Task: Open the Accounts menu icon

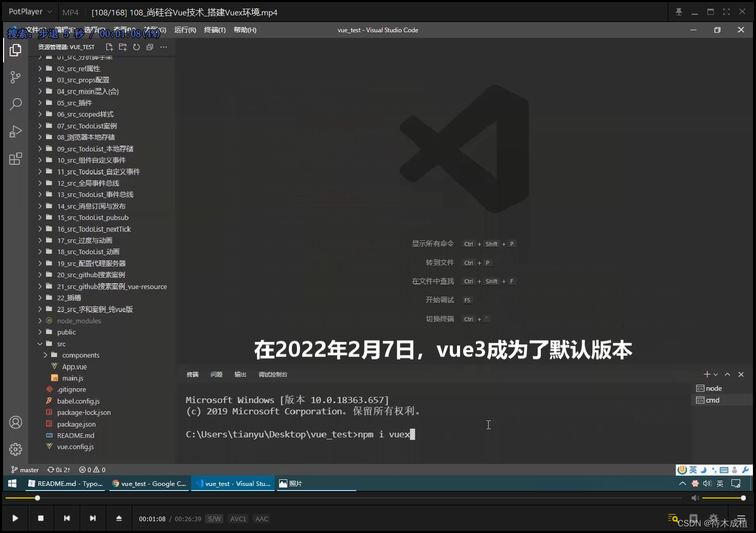Action: click(x=15, y=422)
